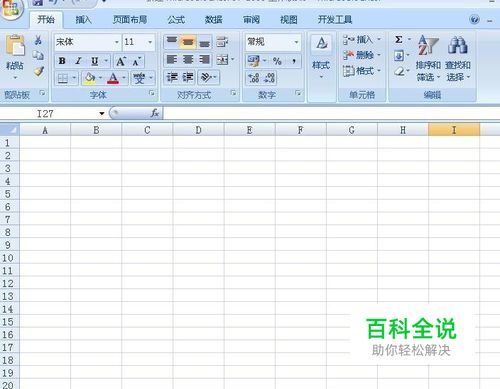Open the Font dialog launcher
This screenshot has height=389, width=500.
pyautogui.click(x=152, y=93)
